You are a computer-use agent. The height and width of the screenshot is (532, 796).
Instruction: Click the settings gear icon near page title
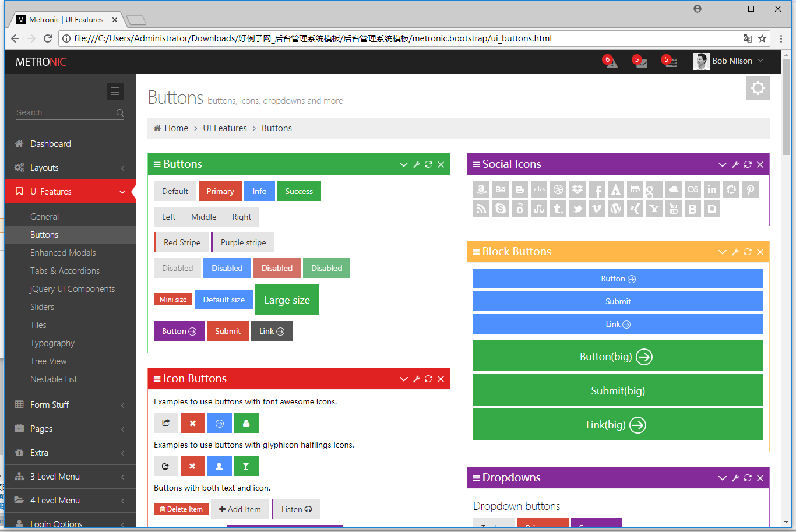758,88
